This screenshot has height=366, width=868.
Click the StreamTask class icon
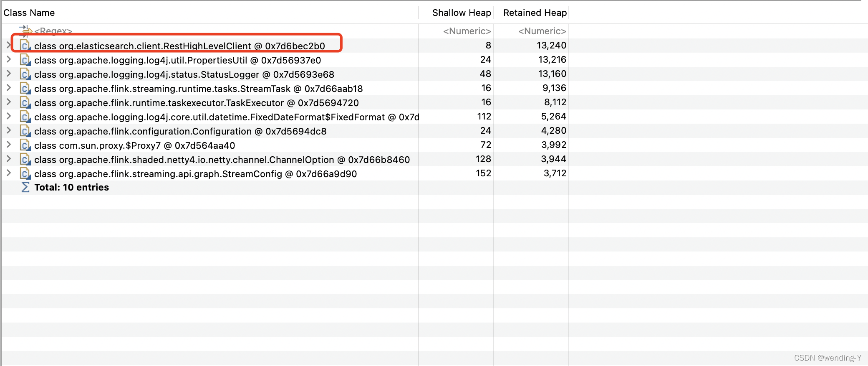point(25,89)
